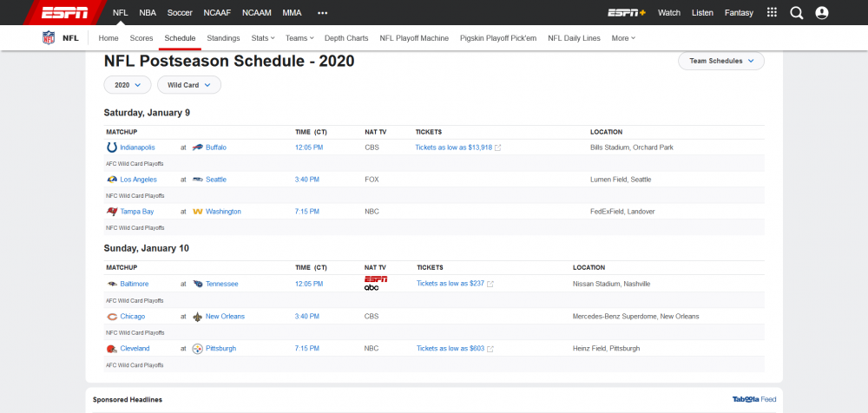Click the Buffalo Bills logo
Viewport: 868px width, 413px height.
point(198,147)
